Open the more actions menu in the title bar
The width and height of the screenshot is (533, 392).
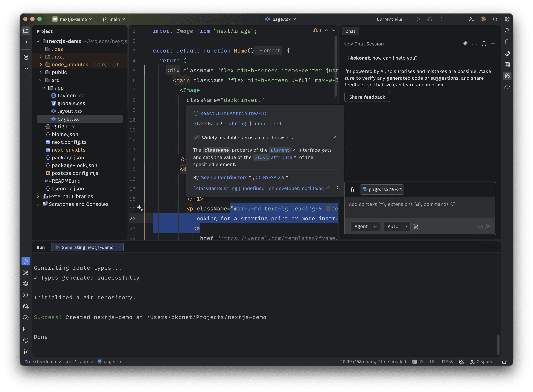pyautogui.click(x=442, y=19)
